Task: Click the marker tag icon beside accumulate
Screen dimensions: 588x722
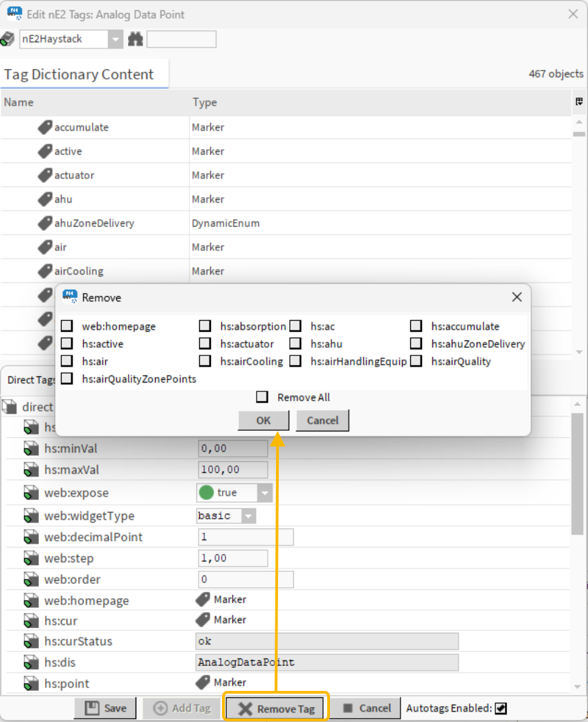Action: (x=45, y=127)
